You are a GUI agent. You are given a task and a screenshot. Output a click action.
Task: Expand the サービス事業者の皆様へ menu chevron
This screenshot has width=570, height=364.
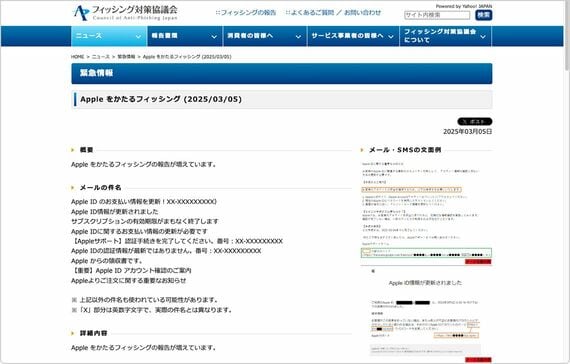(391, 37)
